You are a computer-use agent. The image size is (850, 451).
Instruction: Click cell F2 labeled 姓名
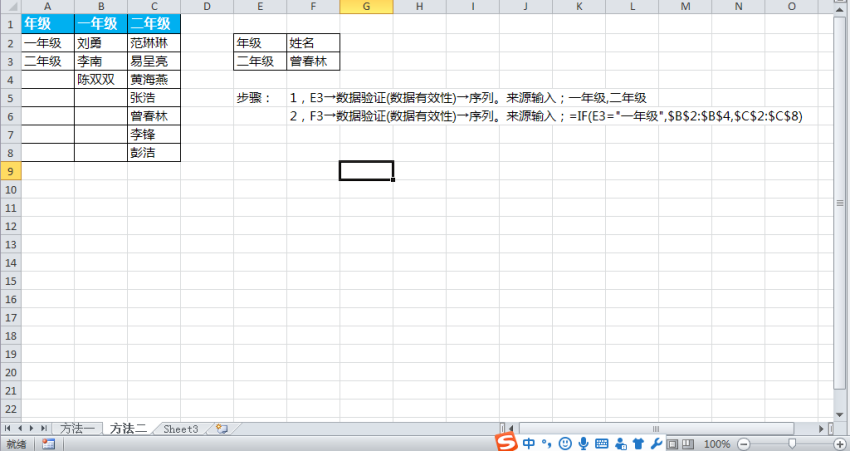[313, 43]
